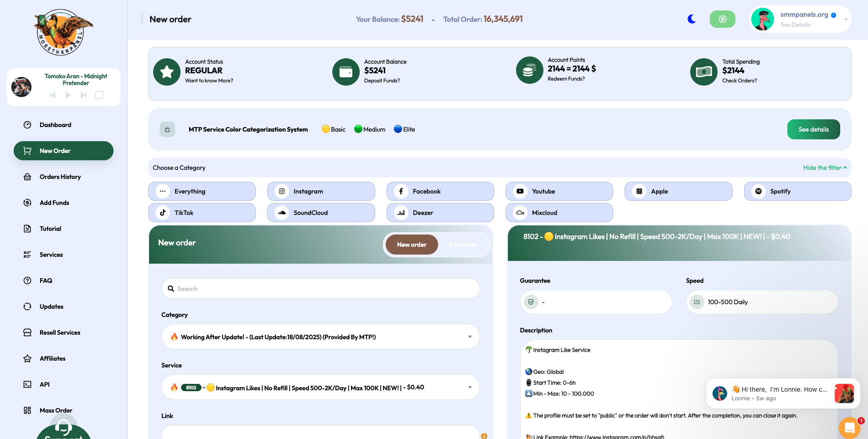868x439 pixels.
Task: Click into the service Search field
Action: [320, 289]
